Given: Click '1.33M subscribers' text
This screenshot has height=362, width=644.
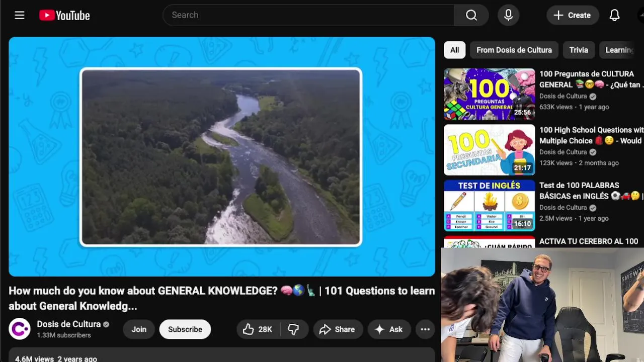Looking at the screenshot, I should (x=64, y=335).
